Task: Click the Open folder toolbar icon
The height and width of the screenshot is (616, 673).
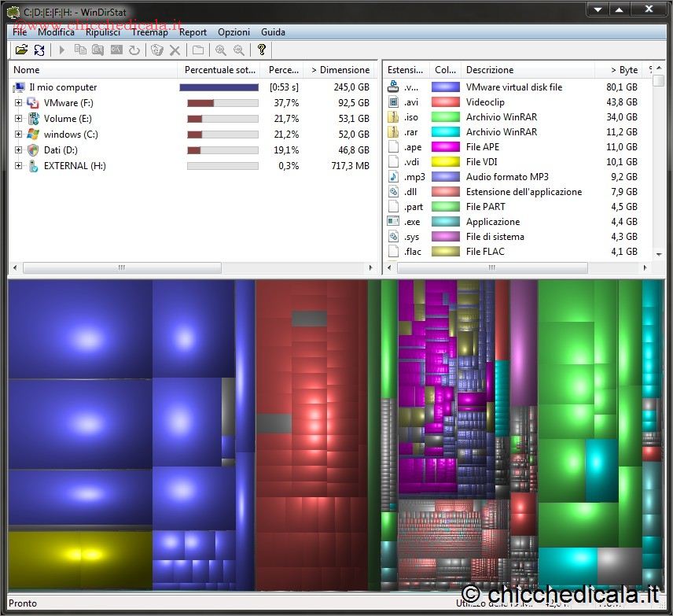Action: point(21,50)
